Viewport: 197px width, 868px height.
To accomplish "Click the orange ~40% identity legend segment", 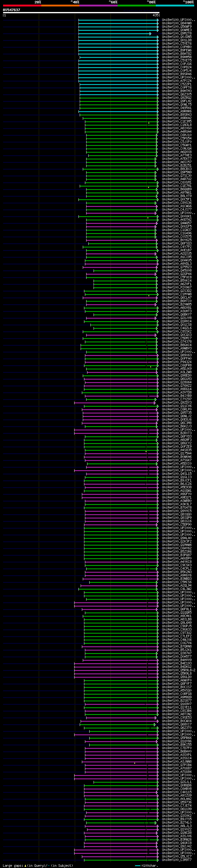I will [x=60, y=6].
